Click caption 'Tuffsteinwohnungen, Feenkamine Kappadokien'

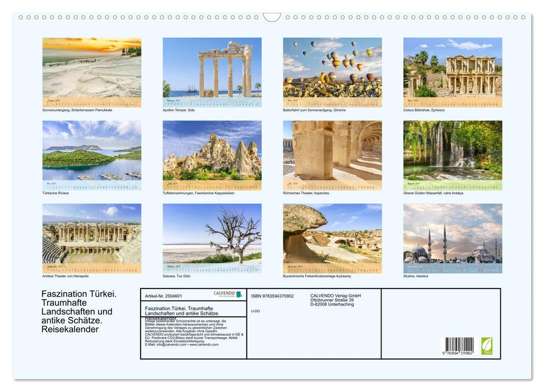click(x=198, y=193)
